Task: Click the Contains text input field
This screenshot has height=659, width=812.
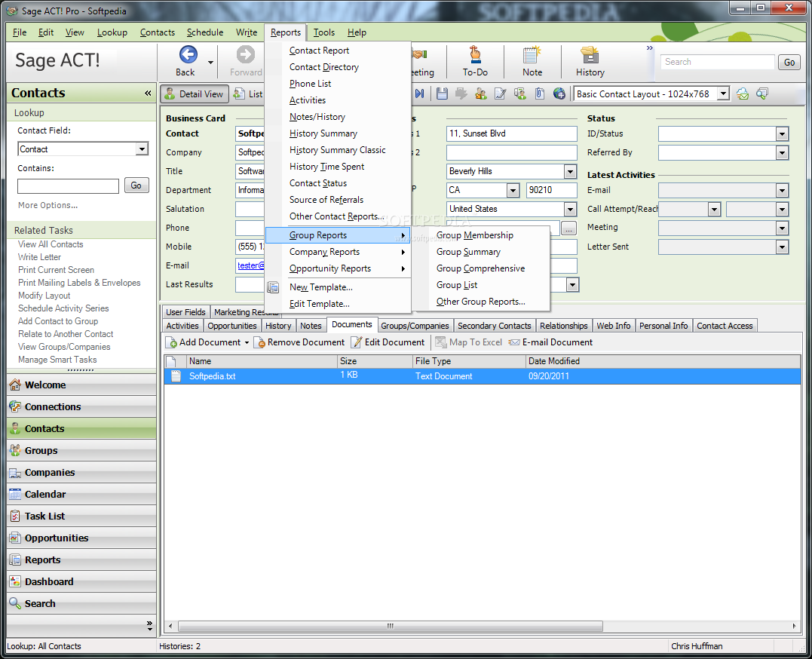Action: [x=69, y=186]
